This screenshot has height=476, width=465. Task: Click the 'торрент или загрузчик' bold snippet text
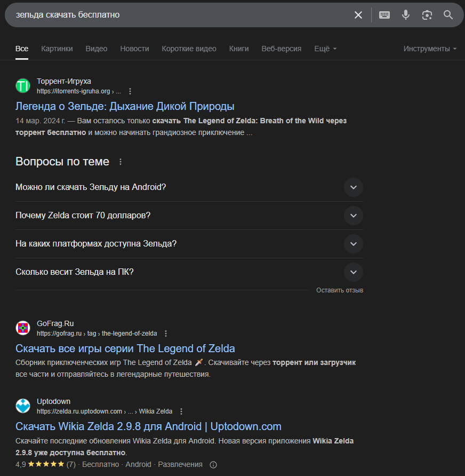pos(314,362)
